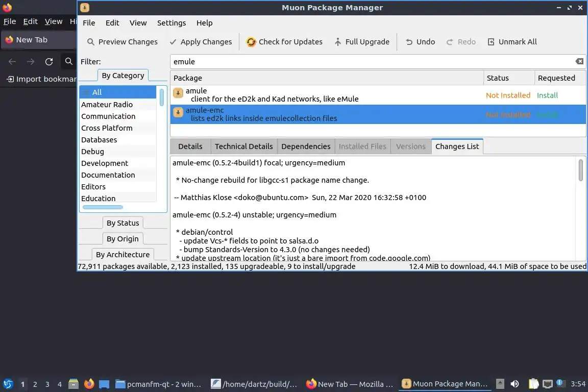588x392 pixels.
Task: Click Check for Updates icon
Action: (x=251, y=42)
